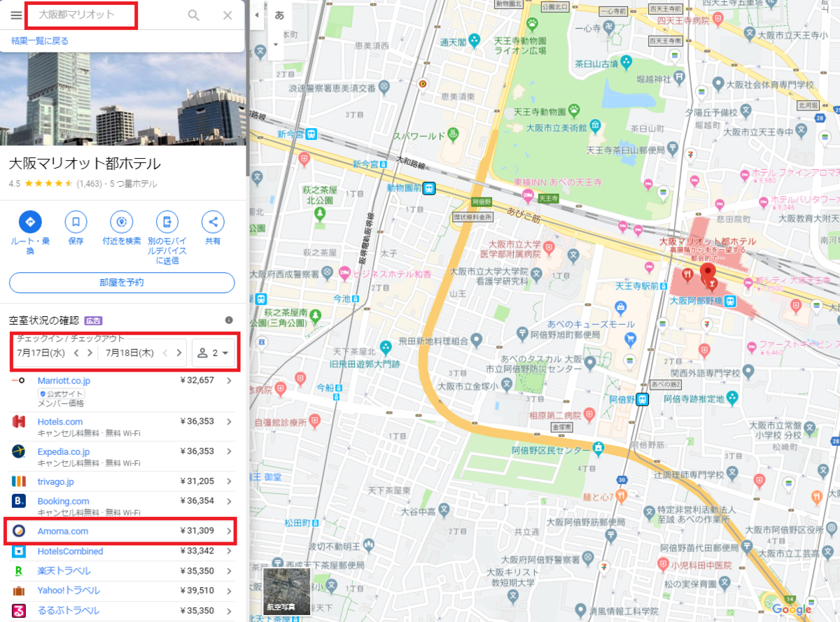This screenshot has width=840, height=622.
Task: Click chevron on the Amoma.com row
Action: 229,532
